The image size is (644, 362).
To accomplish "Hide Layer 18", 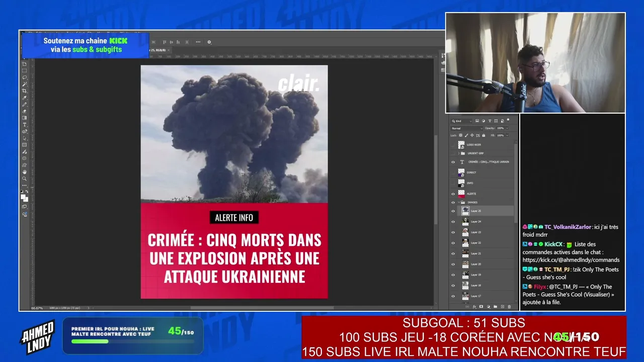I will [453, 286].
